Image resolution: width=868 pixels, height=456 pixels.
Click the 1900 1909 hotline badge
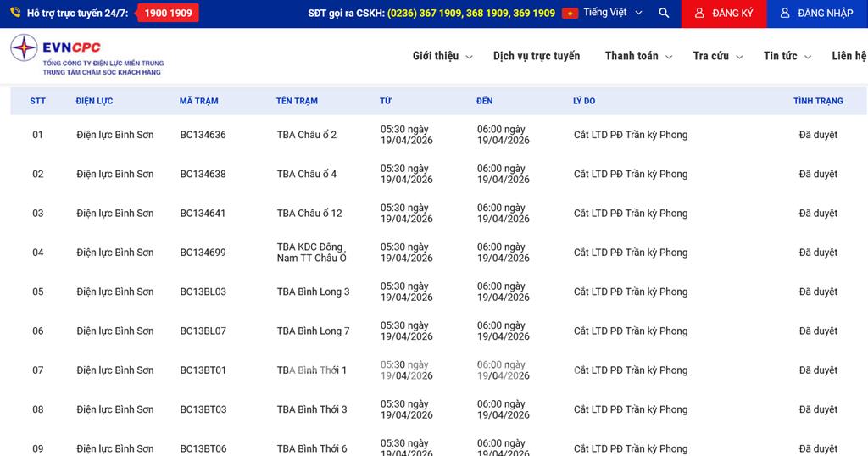pyautogui.click(x=168, y=14)
